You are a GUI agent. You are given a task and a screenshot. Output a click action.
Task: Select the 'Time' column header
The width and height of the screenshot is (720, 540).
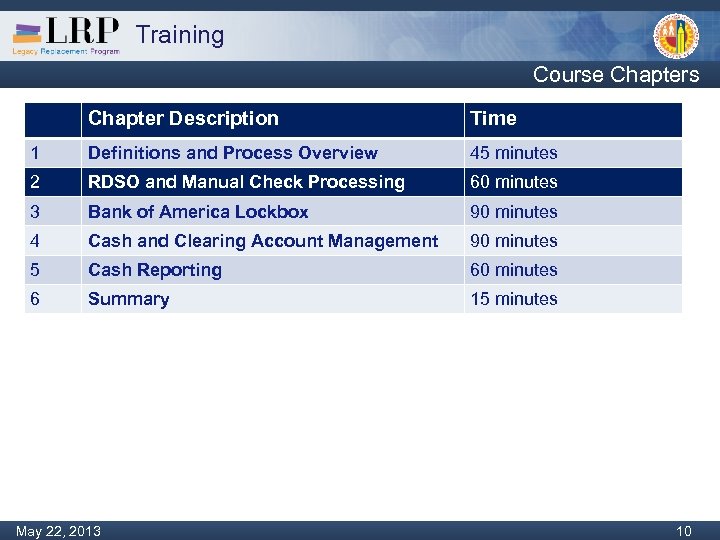pos(493,118)
